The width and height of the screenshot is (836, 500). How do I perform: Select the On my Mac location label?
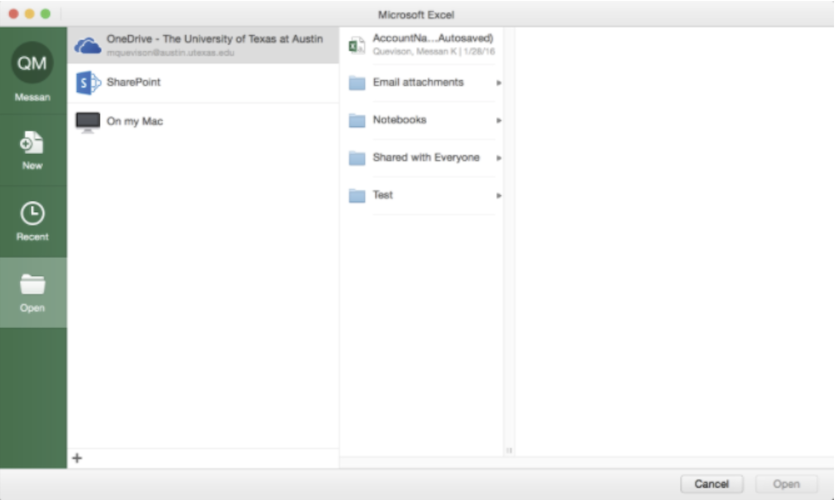pyautogui.click(x=135, y=121)
